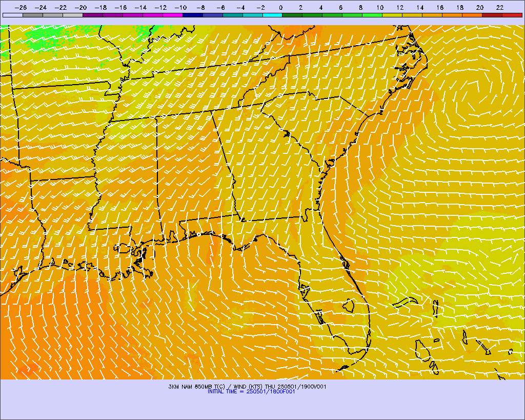Pick the yellow swatch between 10 and 12
Image resolution: width=525 pixels, height=420 pixels.
point(392,15)
